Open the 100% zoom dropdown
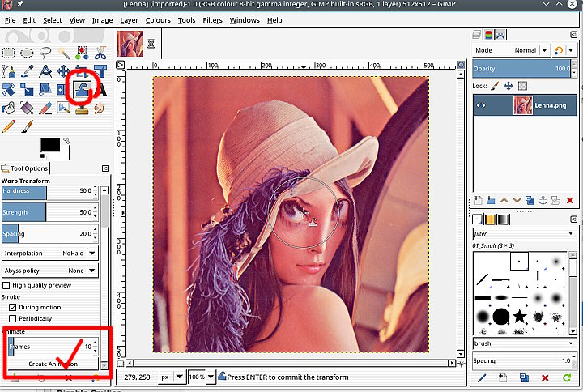The image size is (583, 392). [x=211, y=377]
